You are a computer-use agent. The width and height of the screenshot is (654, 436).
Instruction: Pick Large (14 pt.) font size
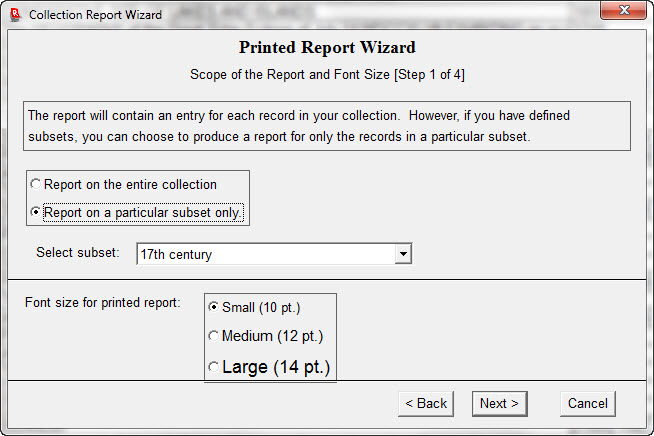[213, 367]
